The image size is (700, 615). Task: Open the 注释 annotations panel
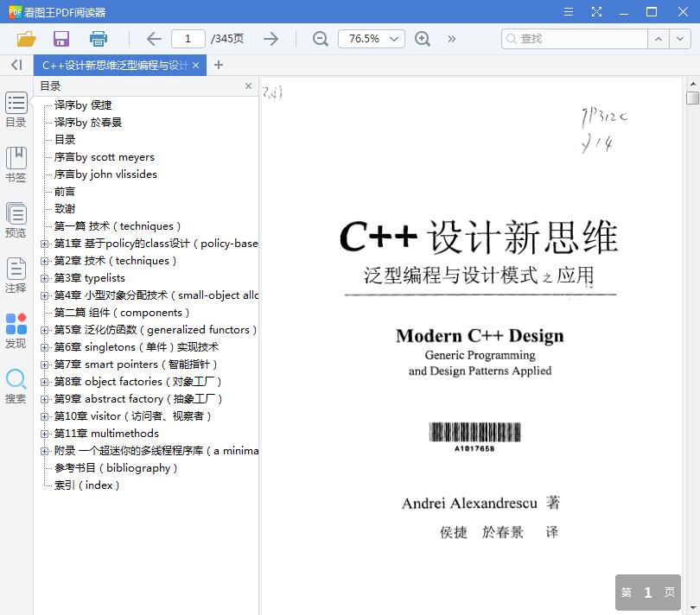tap(16, 276)
